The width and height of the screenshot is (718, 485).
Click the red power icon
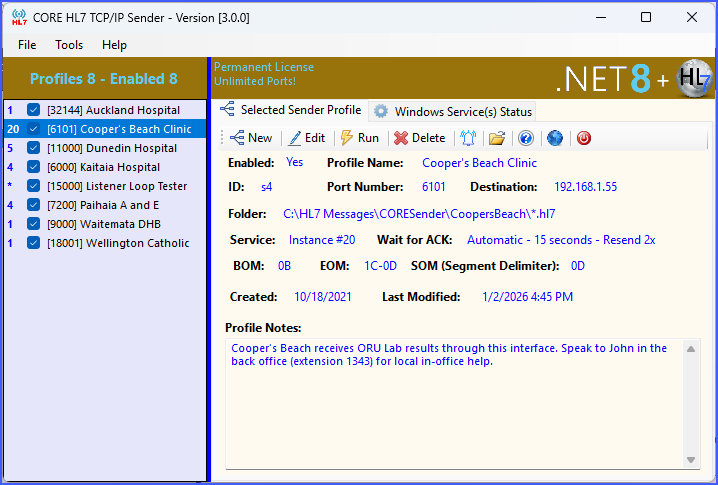[584, 138]
